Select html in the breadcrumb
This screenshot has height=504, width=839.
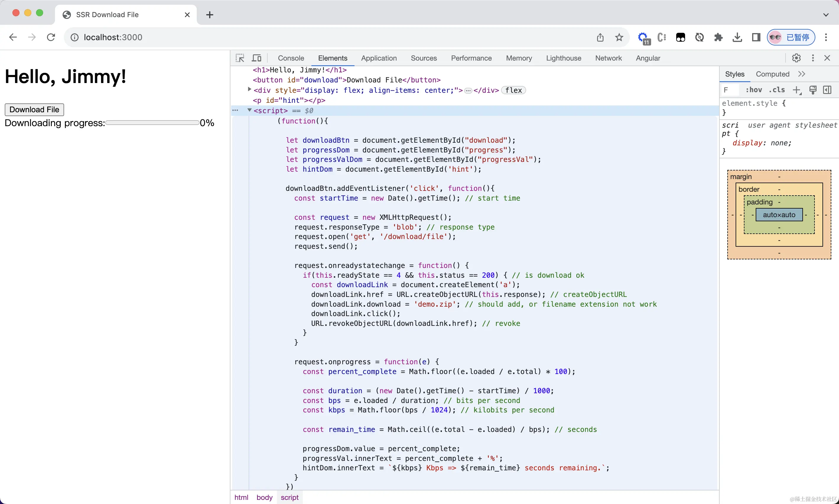pyautogui.click(x=241, y=497)
